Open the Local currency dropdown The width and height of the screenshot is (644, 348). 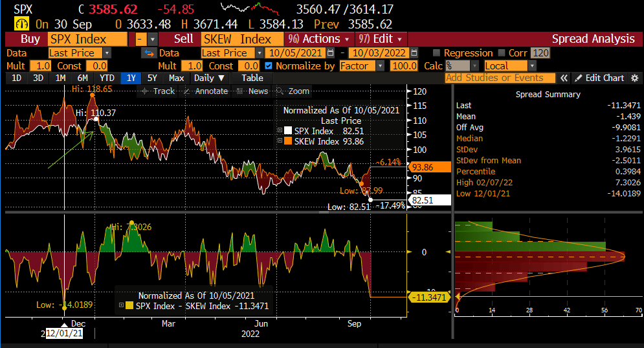pyautogui.click(x=532, y=66)
